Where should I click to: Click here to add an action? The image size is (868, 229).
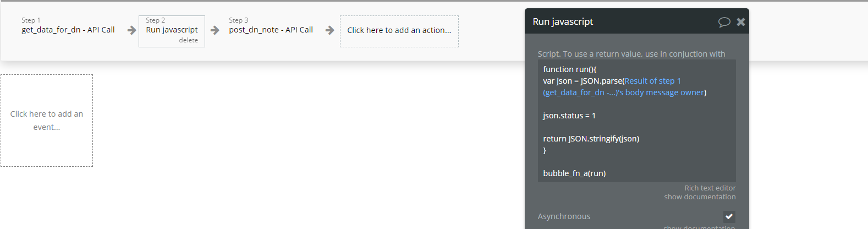point(399,31)
